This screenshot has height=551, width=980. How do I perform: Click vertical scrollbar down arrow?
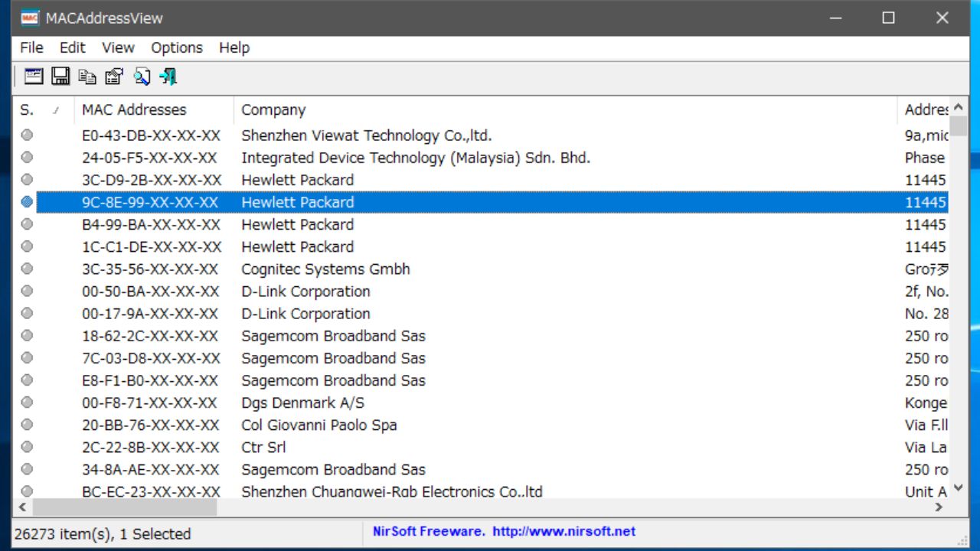(959, 488)
